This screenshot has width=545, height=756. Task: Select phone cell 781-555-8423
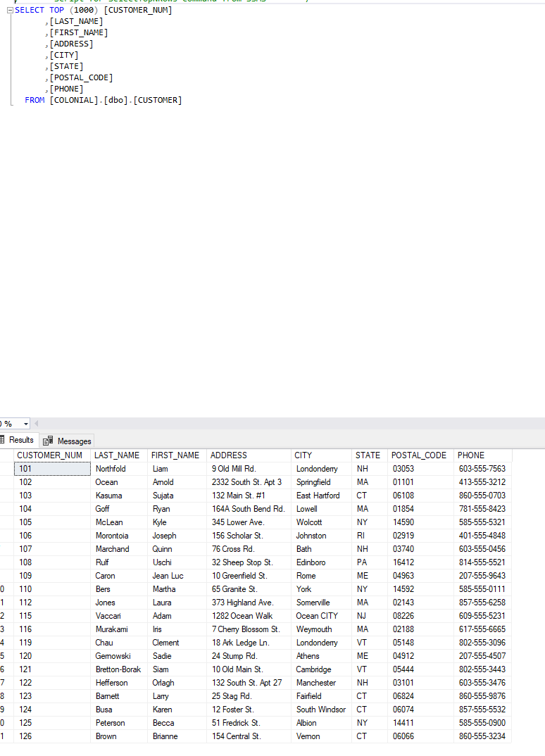point(483,509)
